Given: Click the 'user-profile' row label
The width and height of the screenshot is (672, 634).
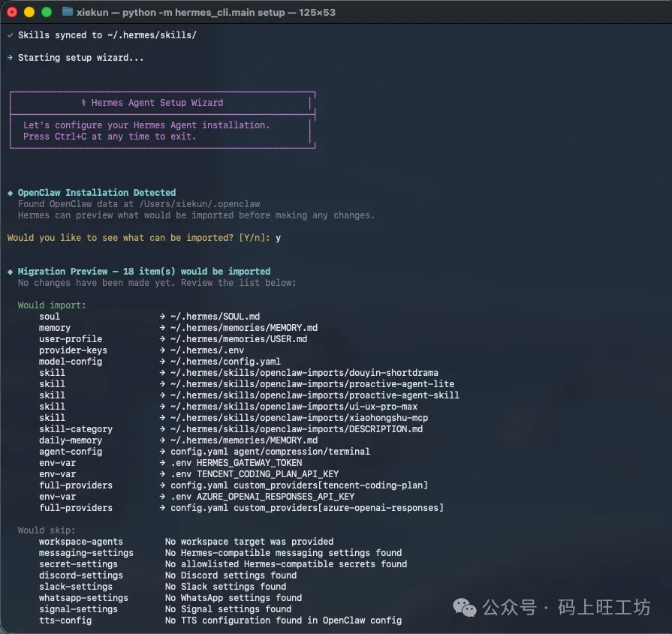Looking at the screenshot, I should click(x=71, y=339).
